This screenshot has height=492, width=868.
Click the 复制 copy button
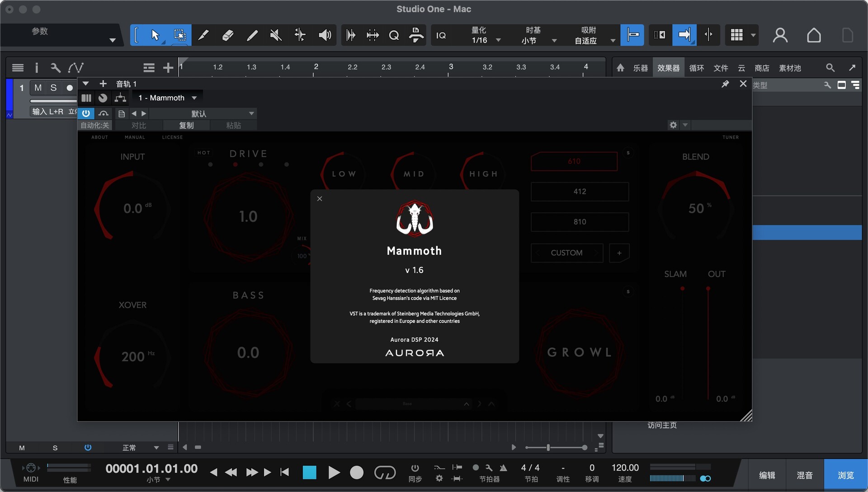pos(186,125)
